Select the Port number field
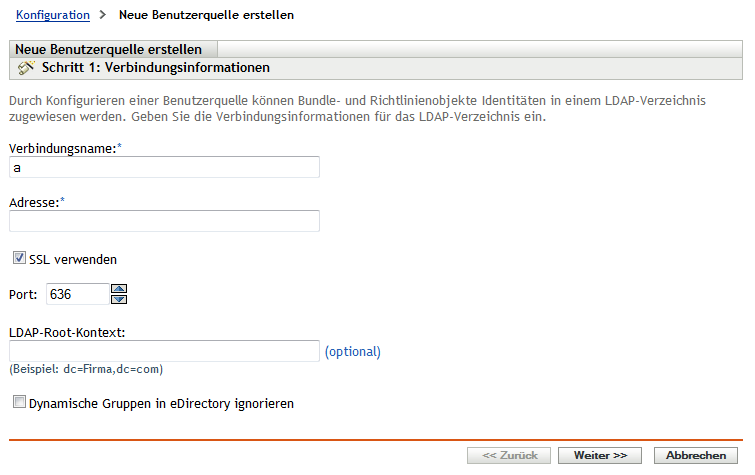This screenshot has width=755, height=475. click(75, 294)
